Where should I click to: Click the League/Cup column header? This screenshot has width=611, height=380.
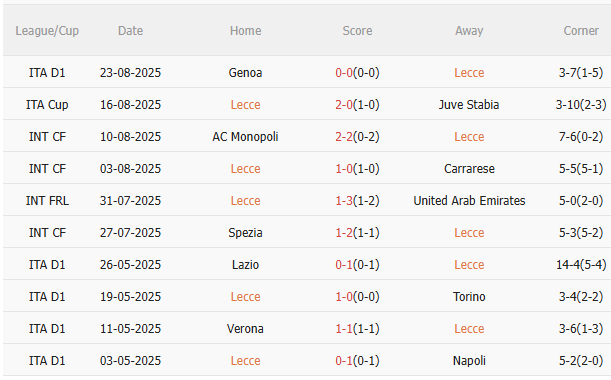tap(47, 31)
